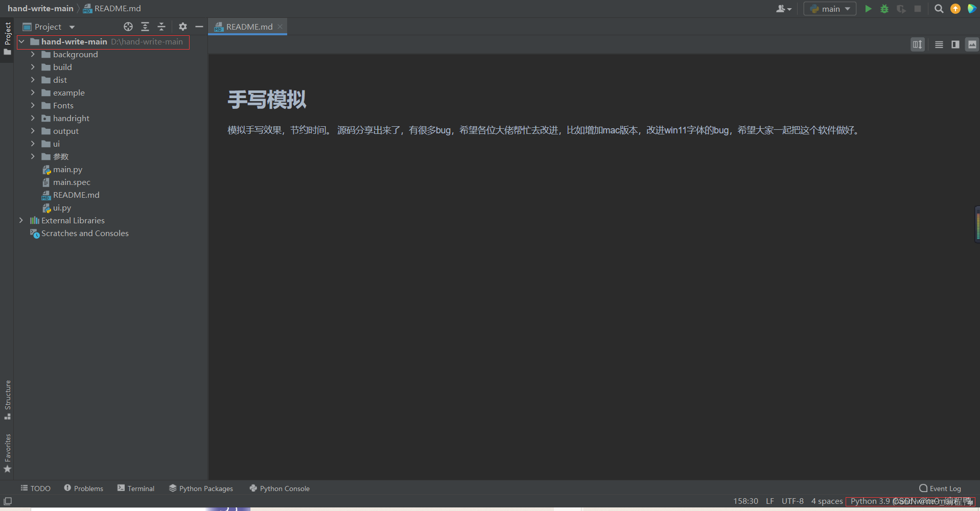
Task: Start debugging with the Debug bug icon
Action: click(x=884, y=9)
